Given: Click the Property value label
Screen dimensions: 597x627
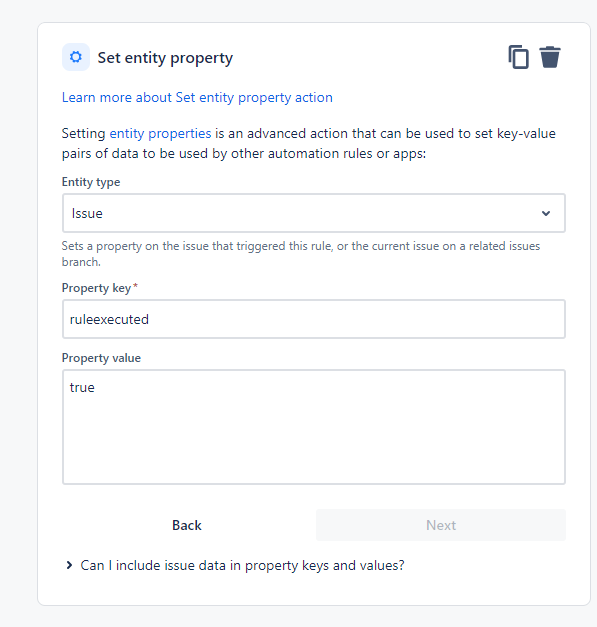Looking at the screenshot, I should tap(101, 358).
